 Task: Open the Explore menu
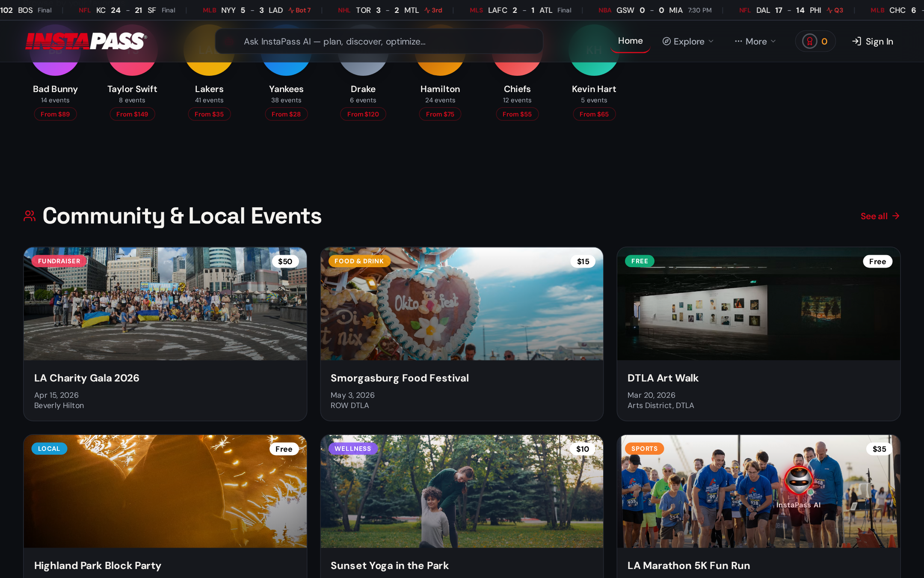click(x=688, y=41)
